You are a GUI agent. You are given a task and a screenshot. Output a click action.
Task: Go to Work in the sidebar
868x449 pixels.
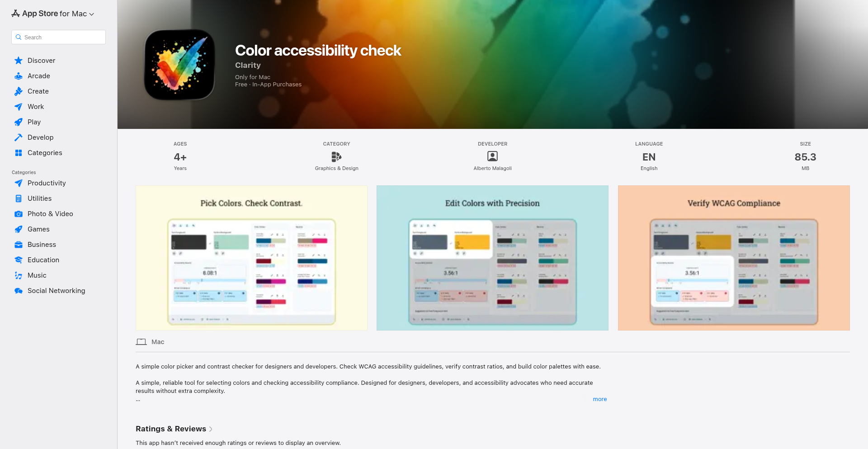pyautogui.click(x=36, y=107)
